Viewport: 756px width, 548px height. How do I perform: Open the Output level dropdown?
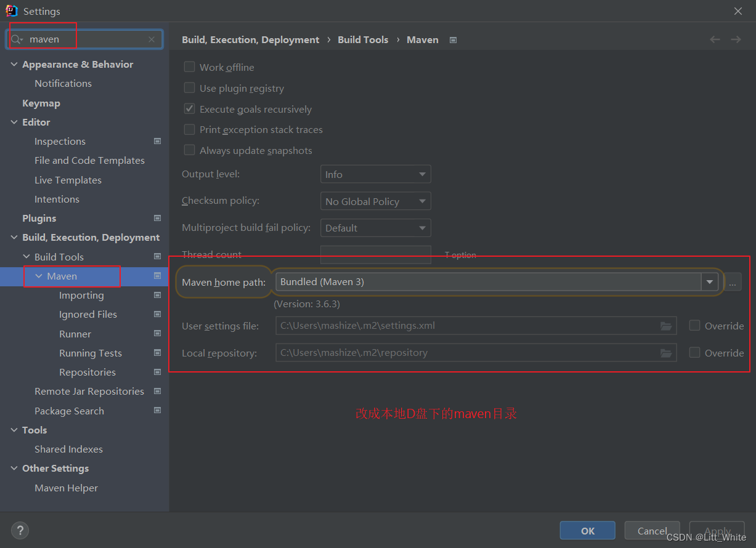375,174
